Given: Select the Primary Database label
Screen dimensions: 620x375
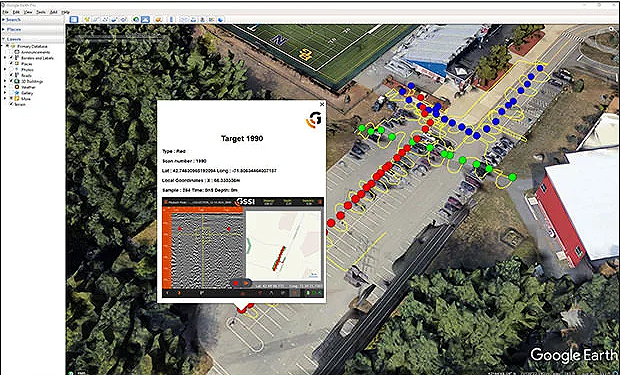Looking at the screenshot, I should 32,46.
